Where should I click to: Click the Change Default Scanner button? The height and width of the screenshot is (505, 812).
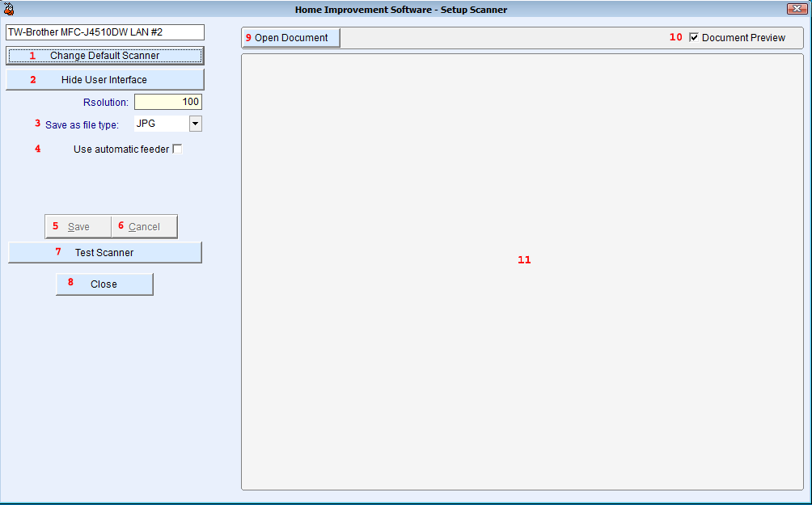104,56
